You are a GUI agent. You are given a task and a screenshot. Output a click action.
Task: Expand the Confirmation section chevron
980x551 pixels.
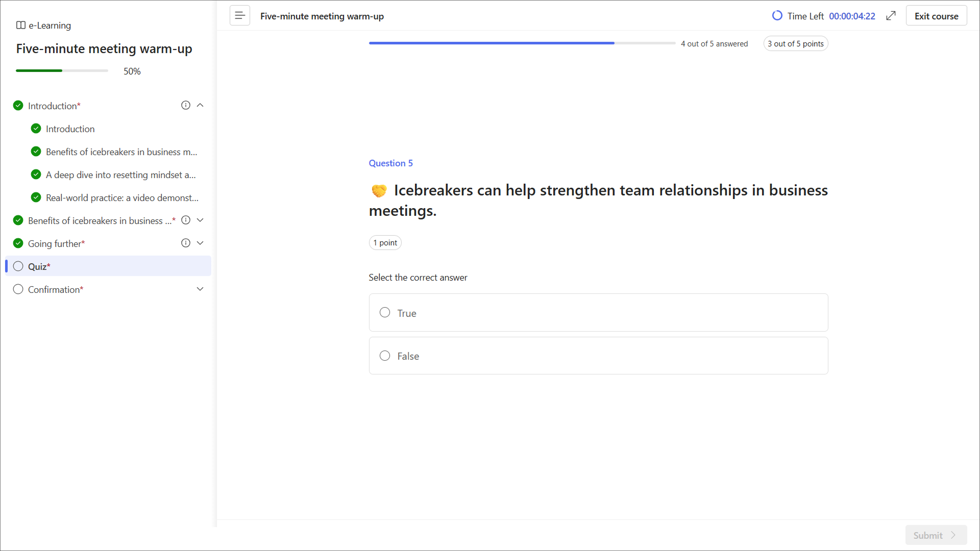200,289
